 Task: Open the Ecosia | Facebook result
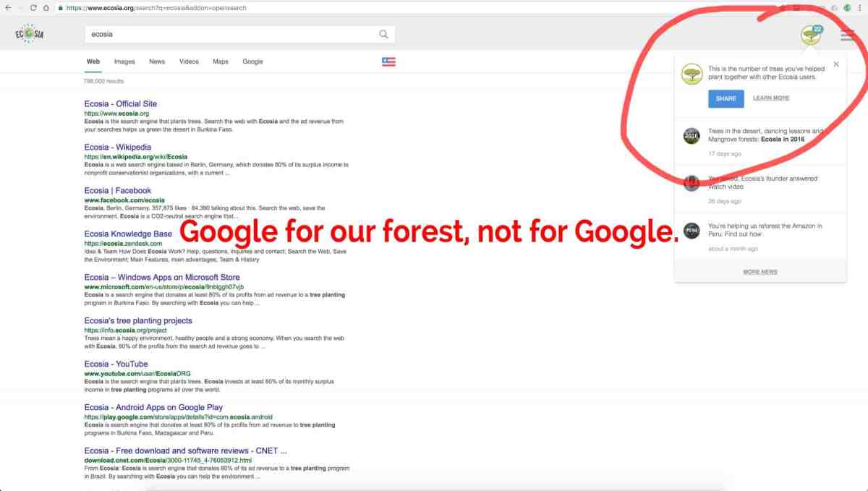(x=118, y=191)
